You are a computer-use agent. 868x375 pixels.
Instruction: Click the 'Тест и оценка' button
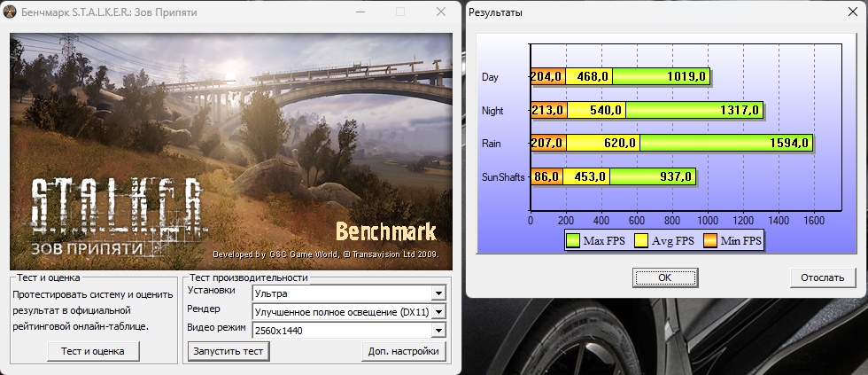click(92, 351)
